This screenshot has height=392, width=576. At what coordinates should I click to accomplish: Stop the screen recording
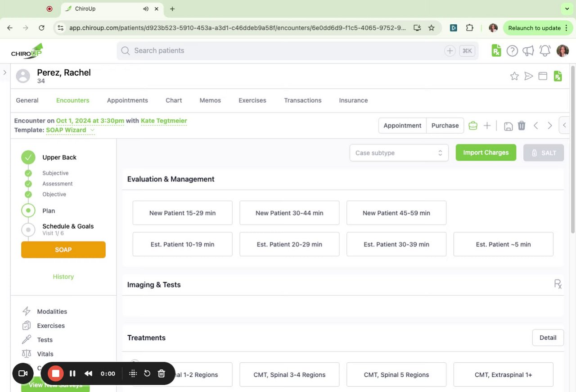coord(56,374)
